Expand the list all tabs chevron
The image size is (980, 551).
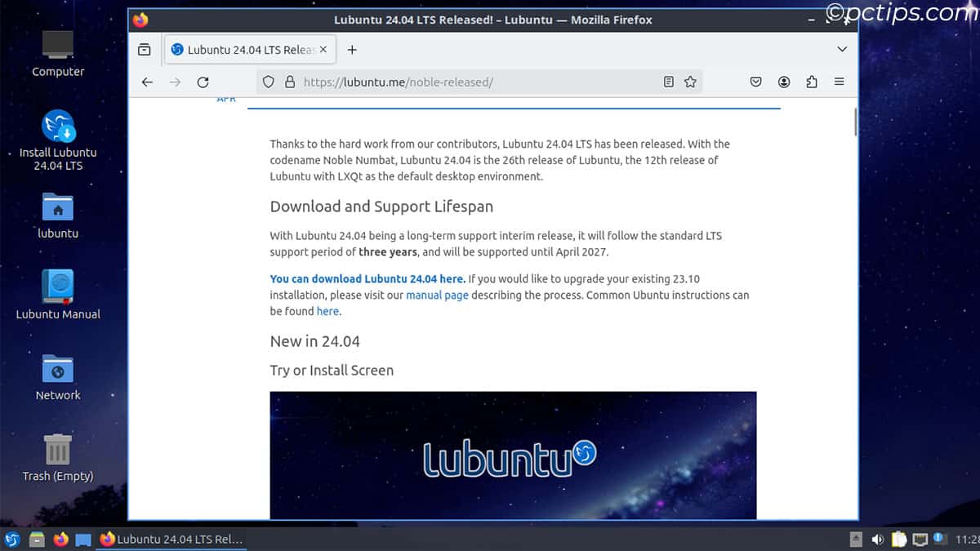(x=842, y=50)
